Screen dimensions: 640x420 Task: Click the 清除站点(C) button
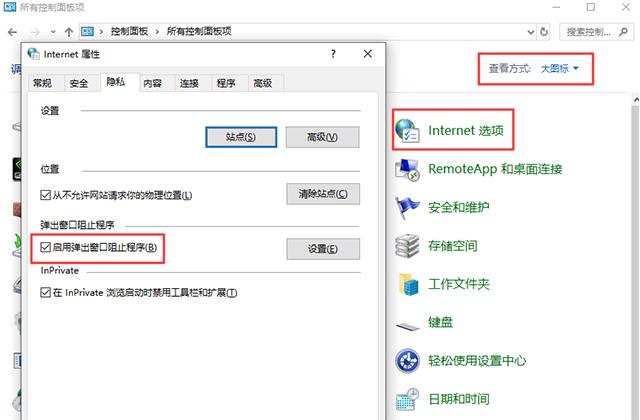pyautogui.click(x=323, y=193)
